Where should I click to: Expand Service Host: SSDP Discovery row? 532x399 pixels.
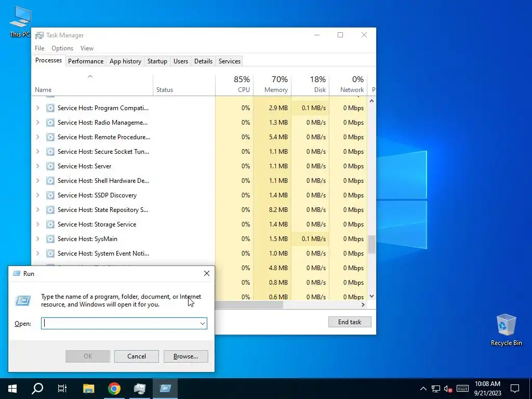coord(37,195)
